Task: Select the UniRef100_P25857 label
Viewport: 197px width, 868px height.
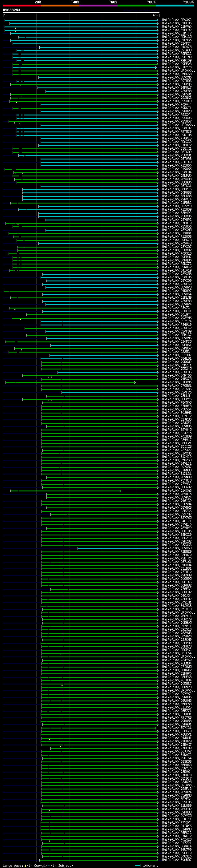Action: click(177, 121)
